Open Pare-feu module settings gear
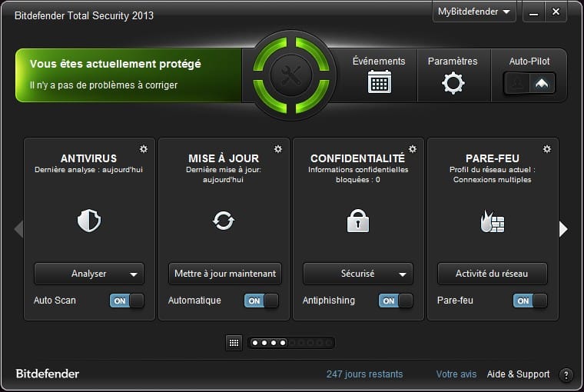Screen dimensions: 584x392 point(547,149)
